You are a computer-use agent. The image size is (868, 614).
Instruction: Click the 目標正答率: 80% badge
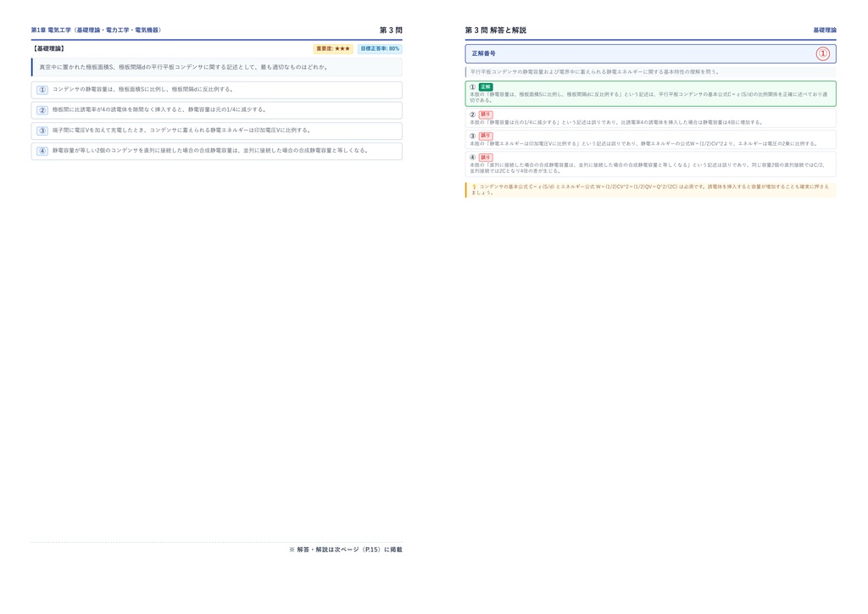(x=380, y=48)
